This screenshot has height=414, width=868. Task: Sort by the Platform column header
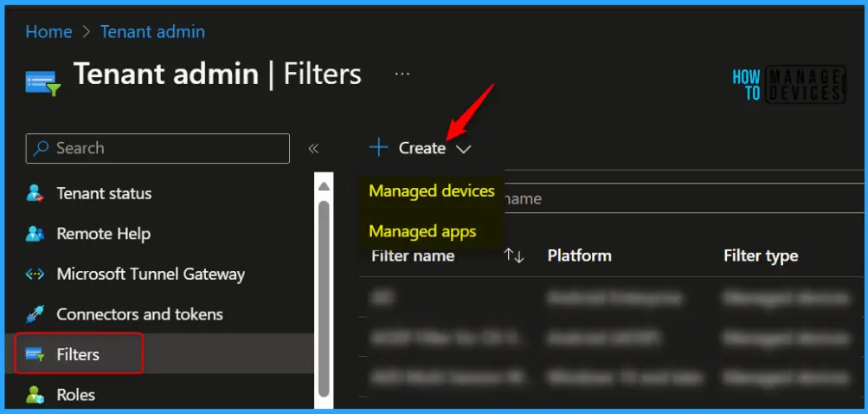point(580,256)
